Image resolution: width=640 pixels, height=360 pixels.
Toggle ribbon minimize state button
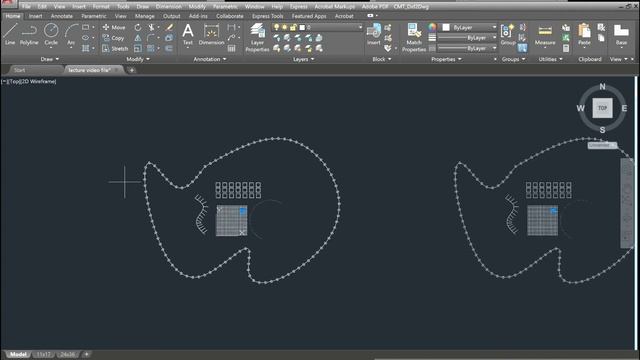click(x=370, y=16)
